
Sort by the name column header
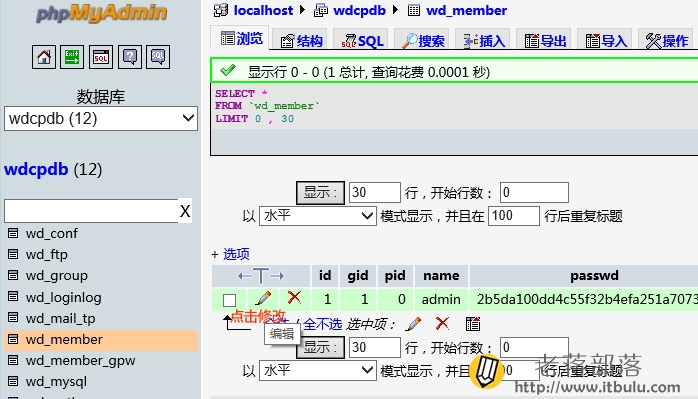point(441,276)
